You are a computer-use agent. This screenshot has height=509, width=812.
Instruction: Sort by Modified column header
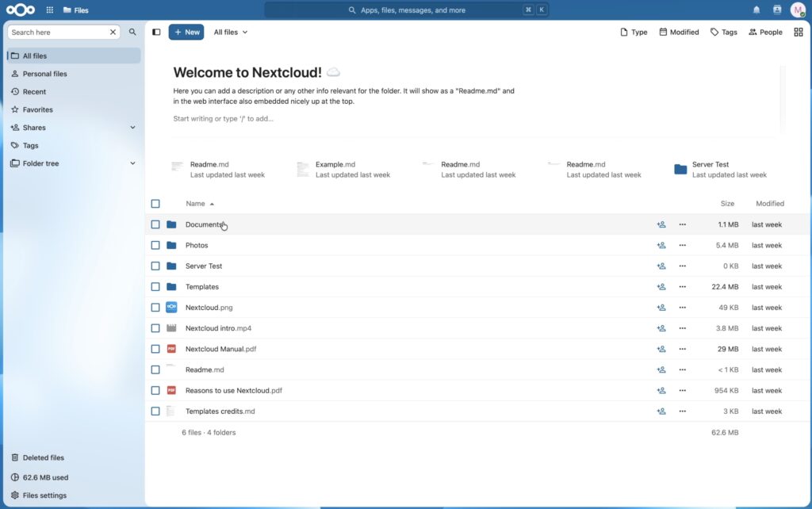pyautogui.click(x=769, y=204)
